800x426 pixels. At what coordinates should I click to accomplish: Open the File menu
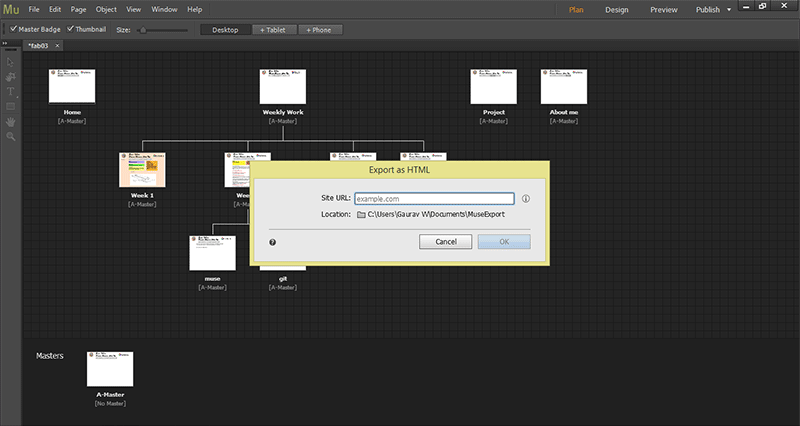(34, 9)
